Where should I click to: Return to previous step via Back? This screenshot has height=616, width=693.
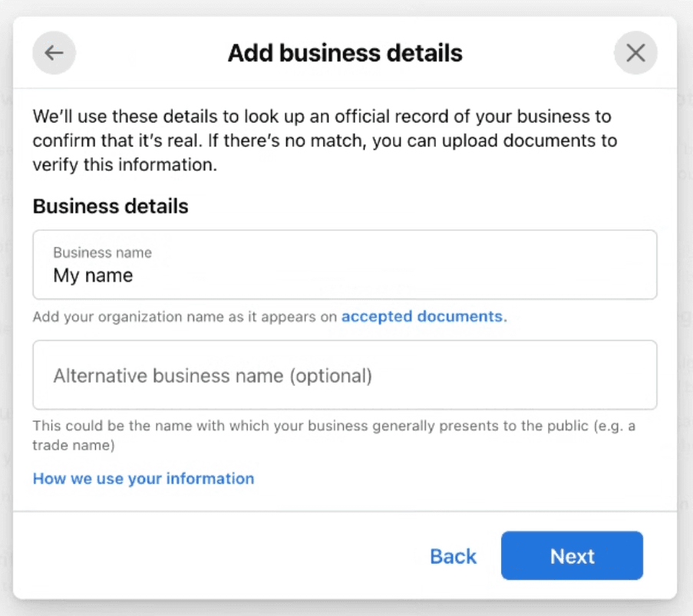pos(452,556)
